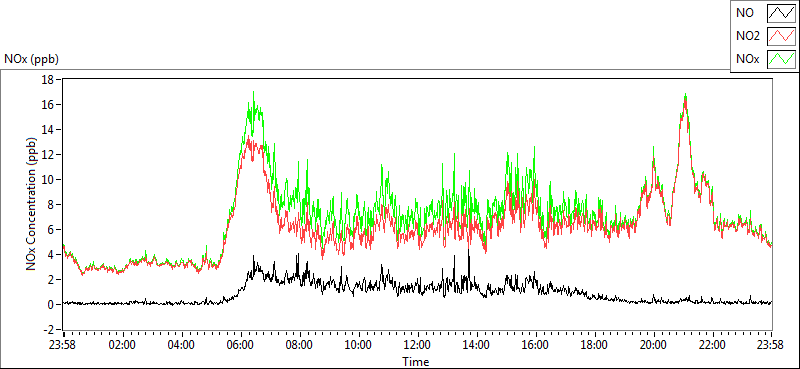Click the Time x-axis label
Viewport: 800px width, 369px height.
click(416, 362)
